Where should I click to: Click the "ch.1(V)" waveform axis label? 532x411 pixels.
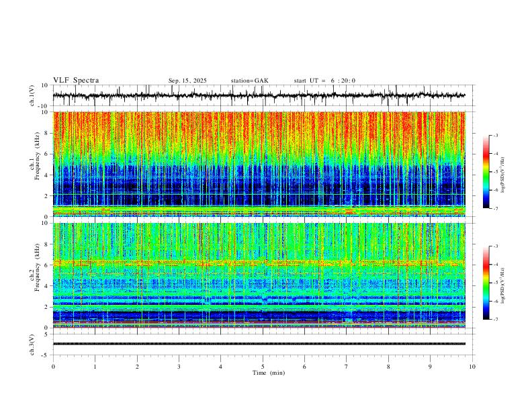(32, 95)
